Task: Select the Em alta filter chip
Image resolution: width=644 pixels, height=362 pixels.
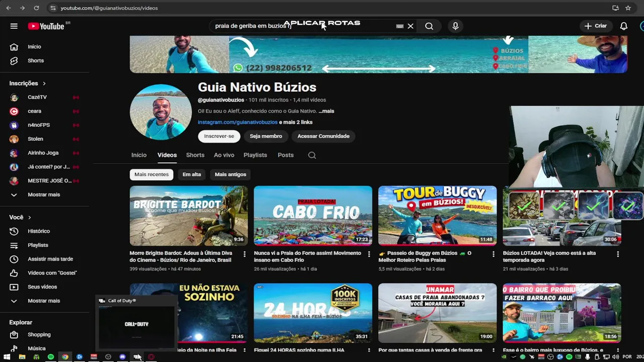Action: pyautogui.click(x=192, y=174)
